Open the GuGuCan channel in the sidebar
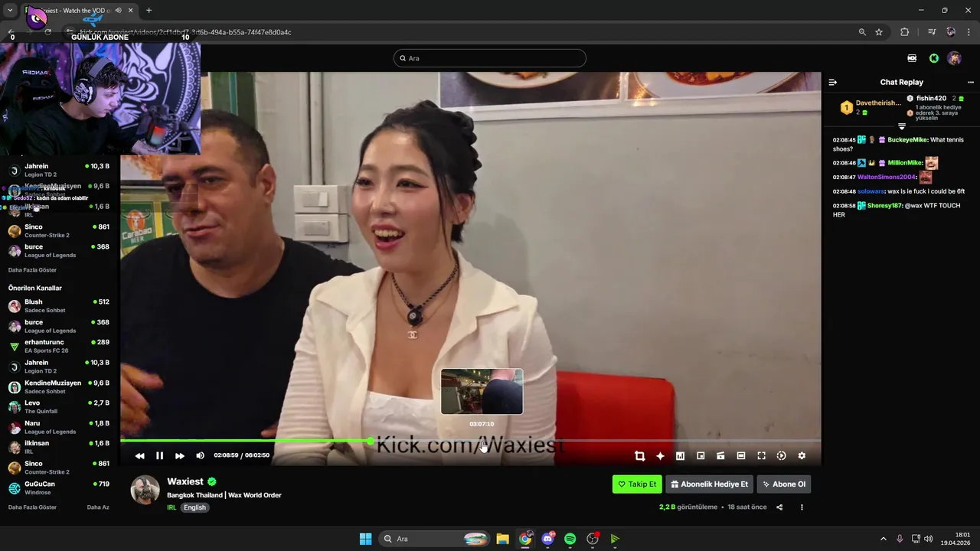Image resolution: width=980 pixels, height=551 pixels. [x=60, y=488]
